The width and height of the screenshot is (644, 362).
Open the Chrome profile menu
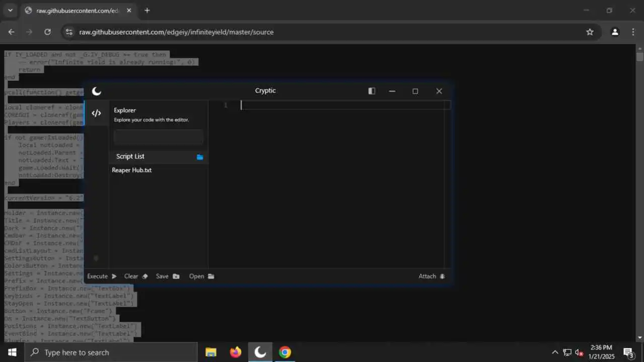(615, 32)
